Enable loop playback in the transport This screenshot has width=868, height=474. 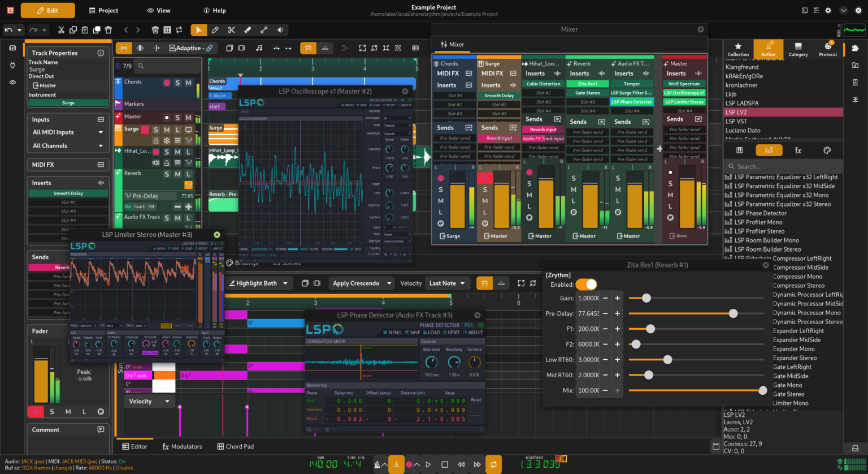pyautogui.click(x=493, y=464)
